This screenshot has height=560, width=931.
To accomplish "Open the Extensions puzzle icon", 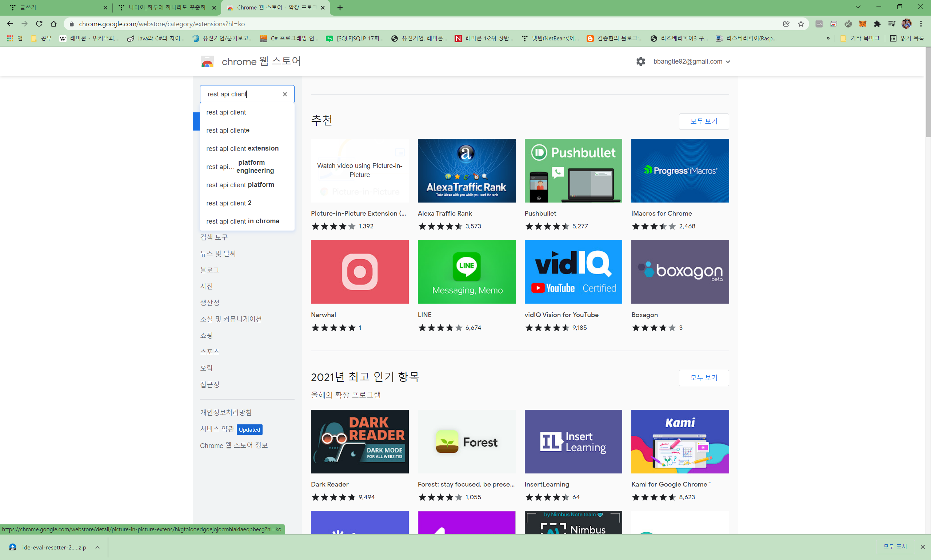I will pos(877,24).
